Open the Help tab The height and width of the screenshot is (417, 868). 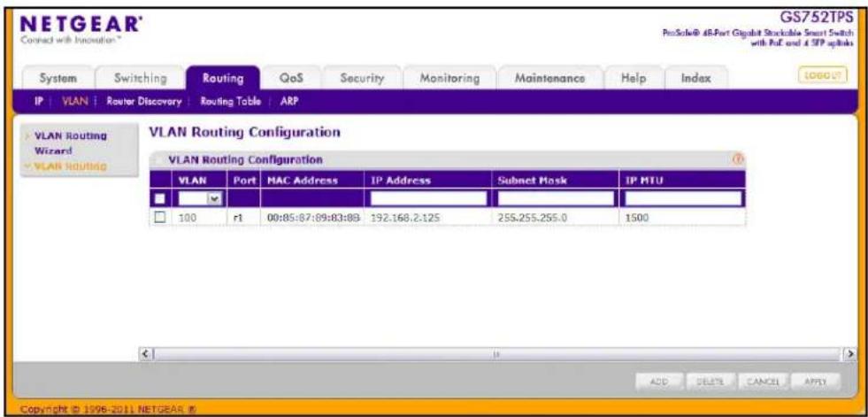[634, 79]
